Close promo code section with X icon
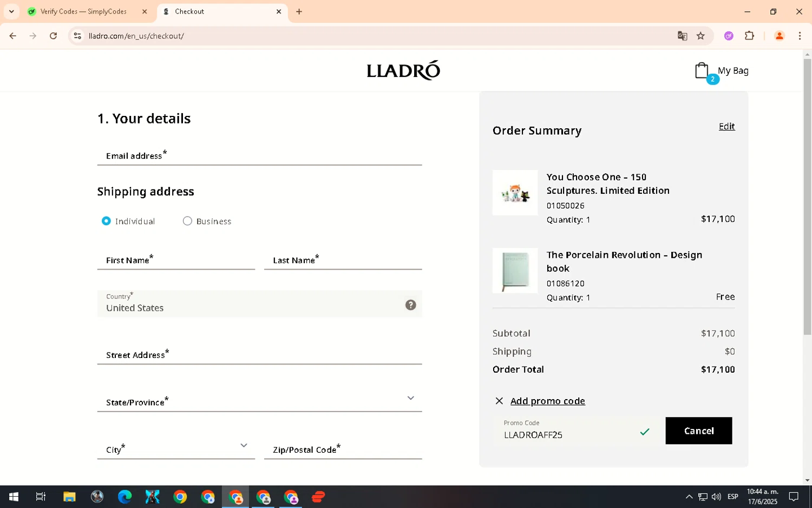 click(x=499, y=401)
